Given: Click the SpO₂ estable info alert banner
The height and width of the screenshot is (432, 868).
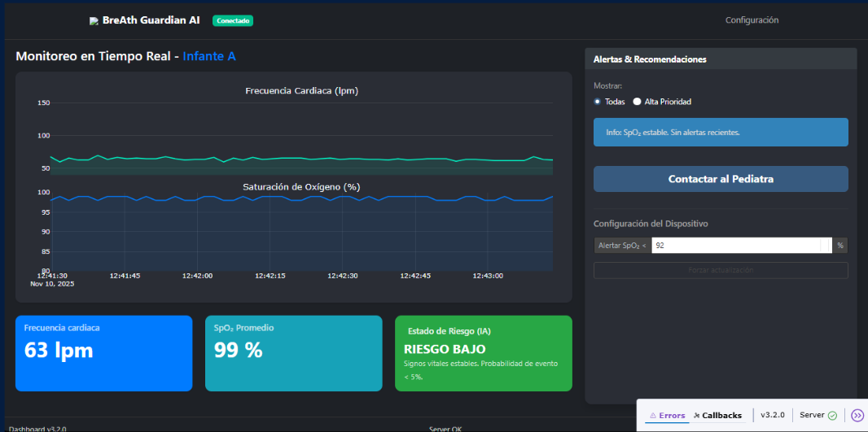Looking at the screenshot, I should tap(721, 132).
